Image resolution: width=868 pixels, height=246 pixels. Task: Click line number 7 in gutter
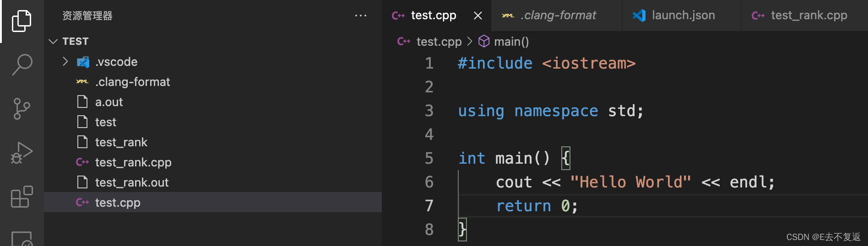[429, 206]
